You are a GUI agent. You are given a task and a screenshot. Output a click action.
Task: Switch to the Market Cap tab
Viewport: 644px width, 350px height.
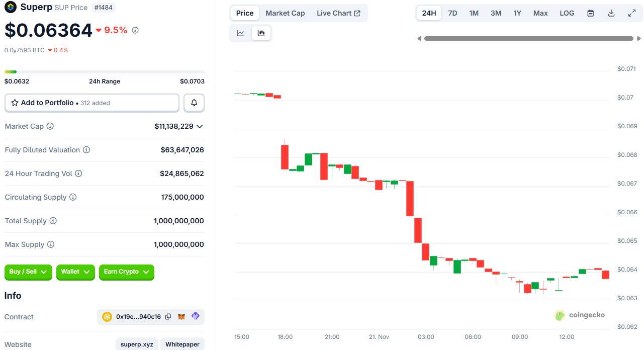[285, 13]
